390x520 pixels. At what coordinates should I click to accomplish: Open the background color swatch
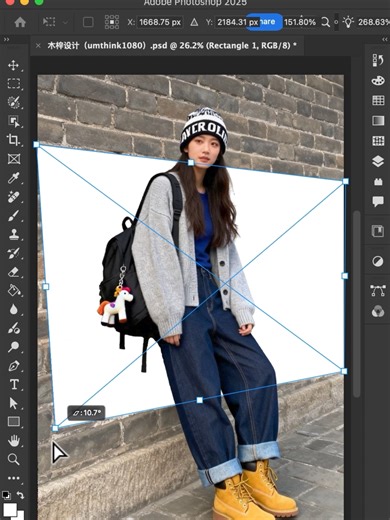21,516
